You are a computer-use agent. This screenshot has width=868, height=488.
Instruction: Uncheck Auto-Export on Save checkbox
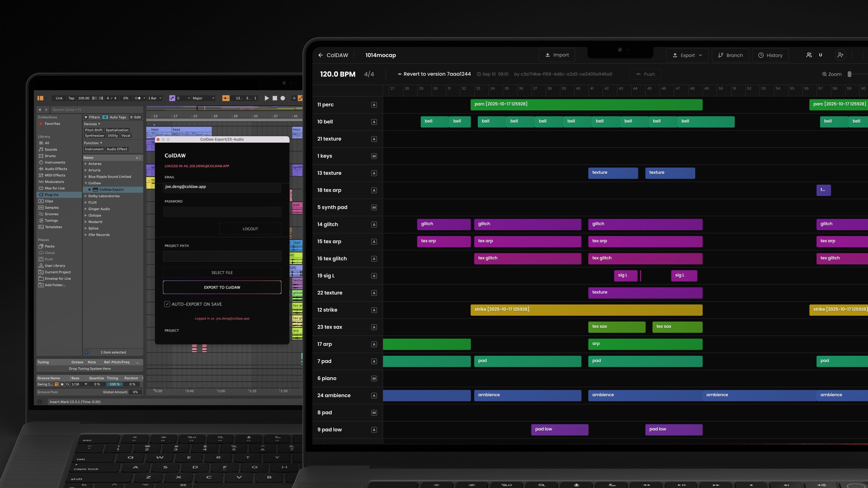click(x=167, y=304)
